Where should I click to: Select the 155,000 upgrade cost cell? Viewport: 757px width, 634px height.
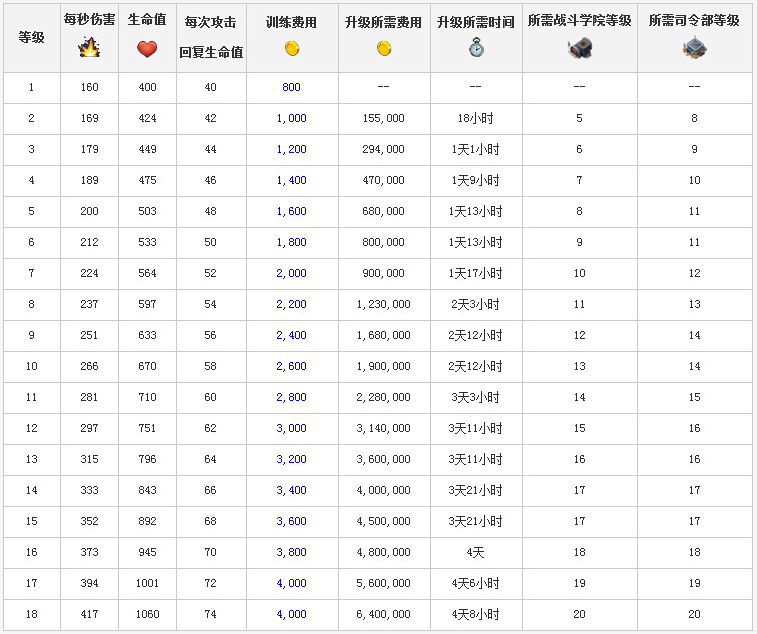coord(383,119)
